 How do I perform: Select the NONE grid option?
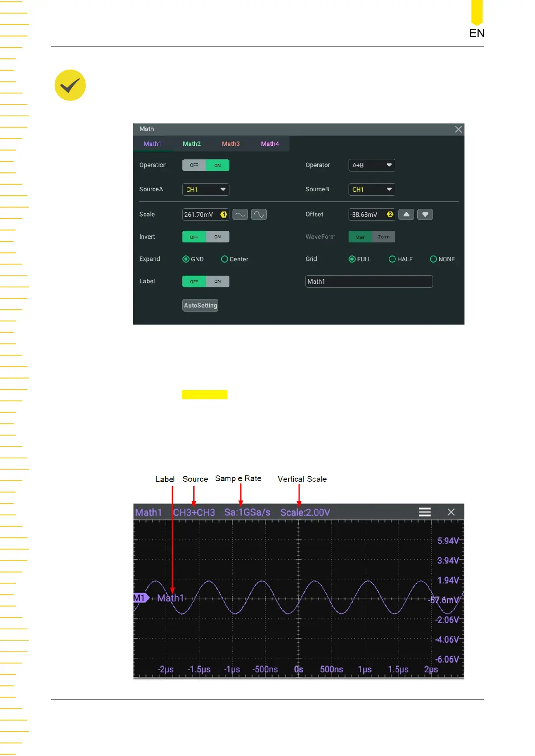coord(442,259)
